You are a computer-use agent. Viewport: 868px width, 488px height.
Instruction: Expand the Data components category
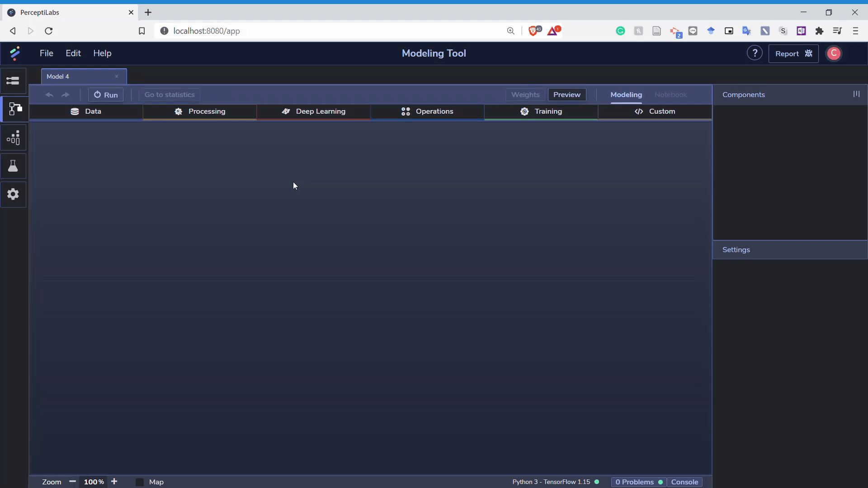tap(86, 112)
